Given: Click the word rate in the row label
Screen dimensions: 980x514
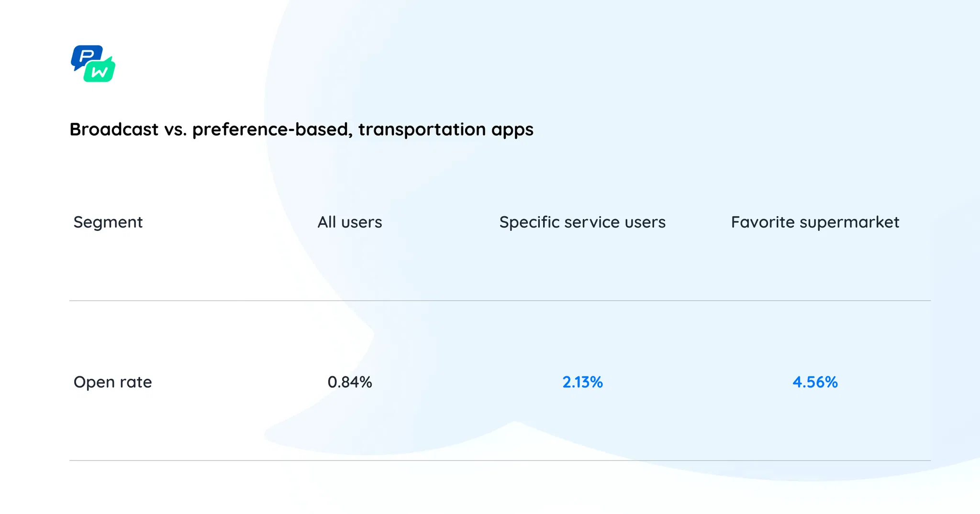Looking at the screenshot, I should [x=136, y=382].
